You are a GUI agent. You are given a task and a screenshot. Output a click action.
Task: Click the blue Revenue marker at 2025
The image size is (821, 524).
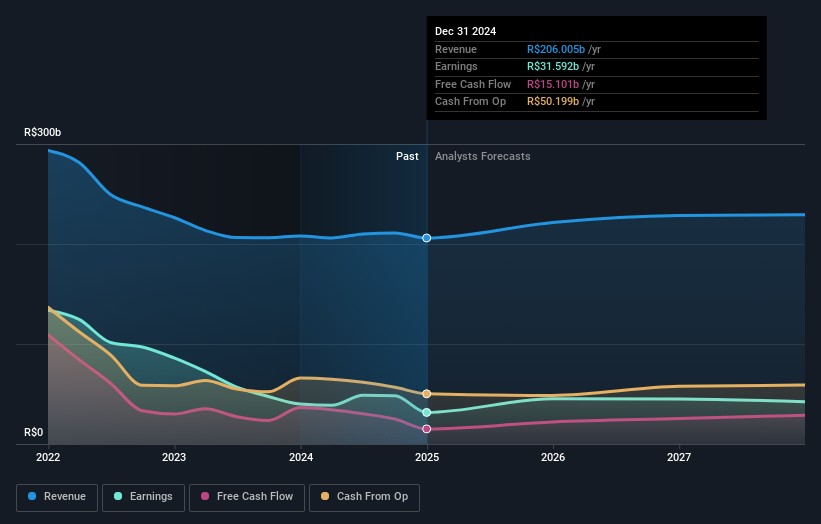[427, 238]
